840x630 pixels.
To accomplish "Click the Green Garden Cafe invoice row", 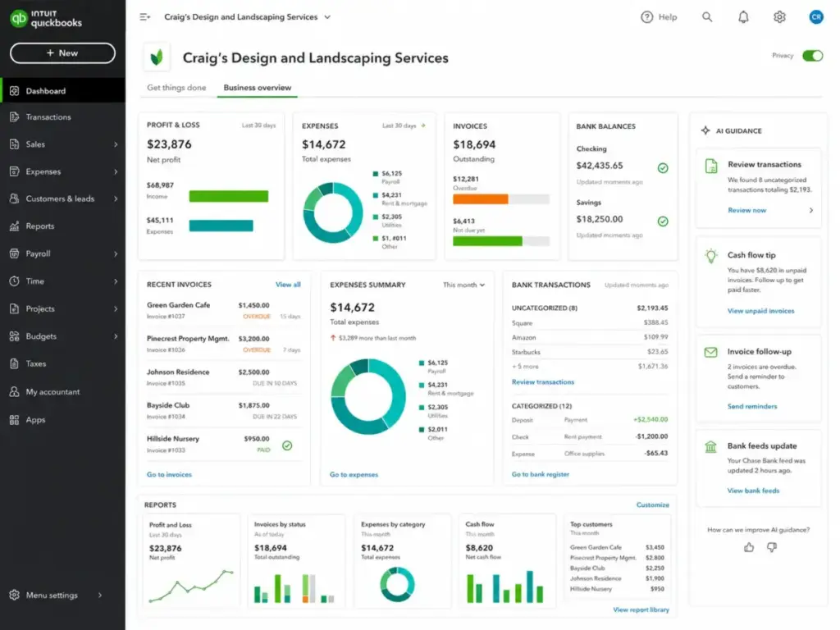I will 223,310.
